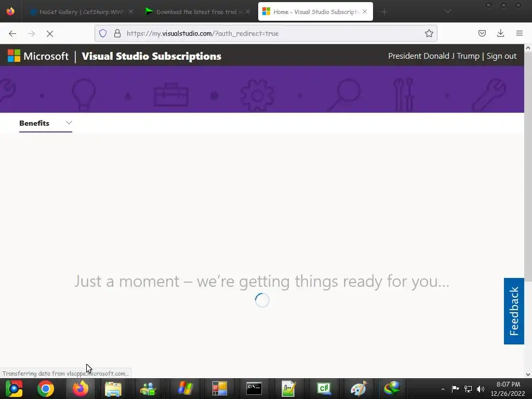Open the C# app on taskbar

tap(324, 389)
